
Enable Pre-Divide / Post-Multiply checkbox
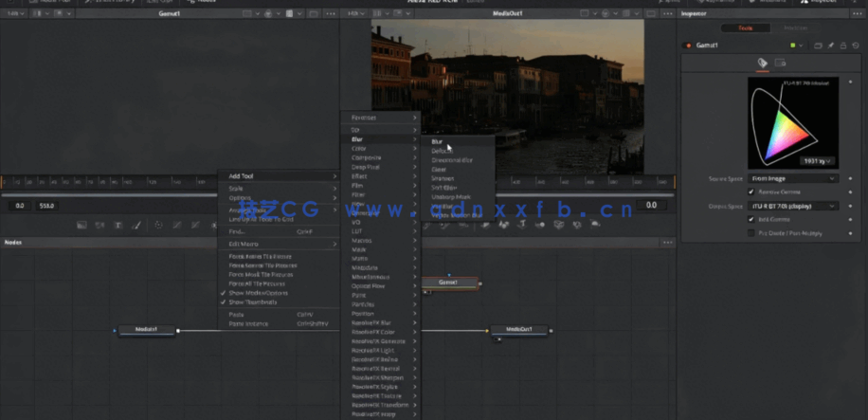coord(751,233)
